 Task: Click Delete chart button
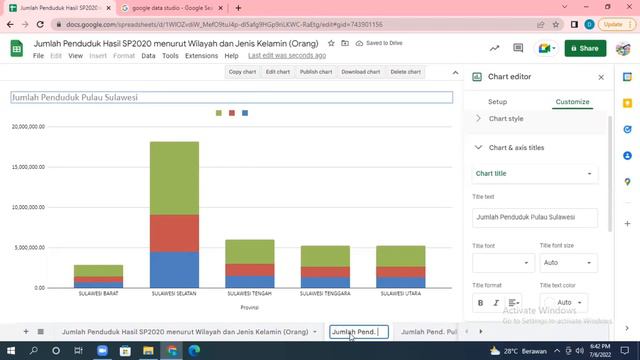click(x=405, y=72)
